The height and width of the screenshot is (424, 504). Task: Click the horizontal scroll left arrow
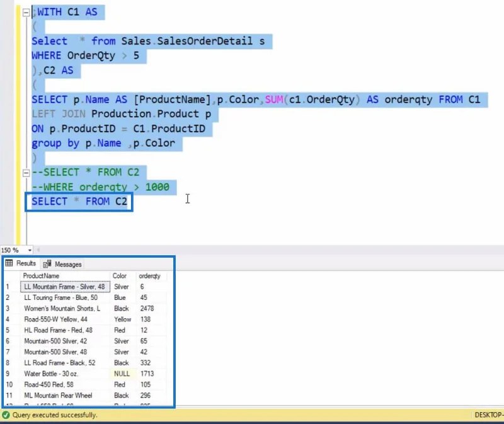click(38, 249)
